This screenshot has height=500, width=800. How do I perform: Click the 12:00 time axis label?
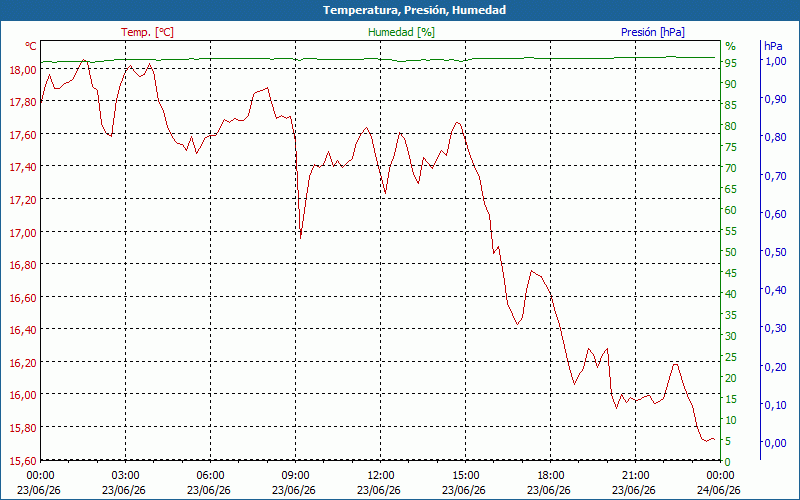click(x=381, y=476)
